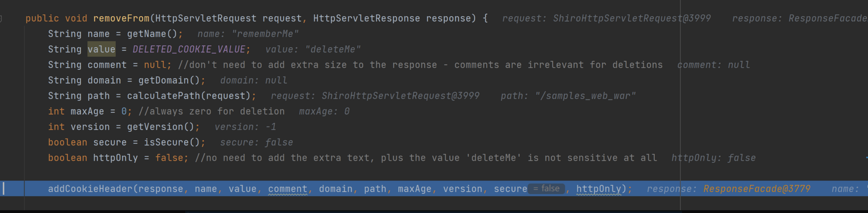Image resolution: width=868 pixels, height=213 pixels.
Task: Click the underlined httpOnly argument in addCookieHeader
Action: (599, 189)
